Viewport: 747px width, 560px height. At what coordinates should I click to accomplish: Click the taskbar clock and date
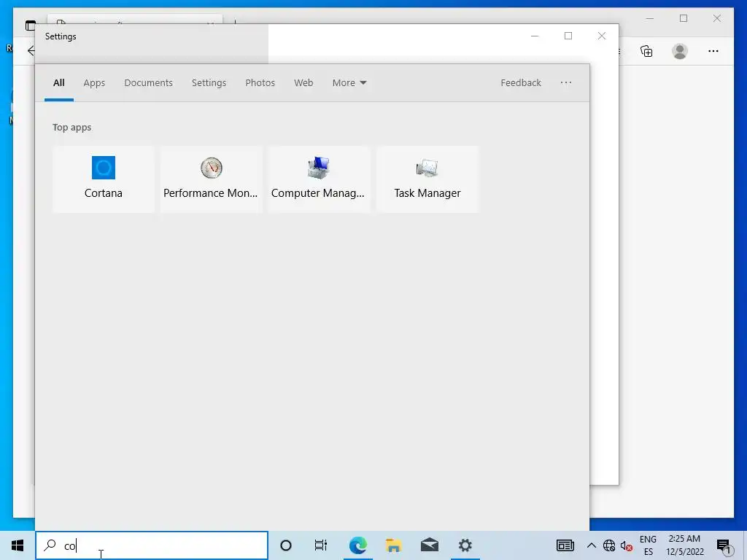684,545
